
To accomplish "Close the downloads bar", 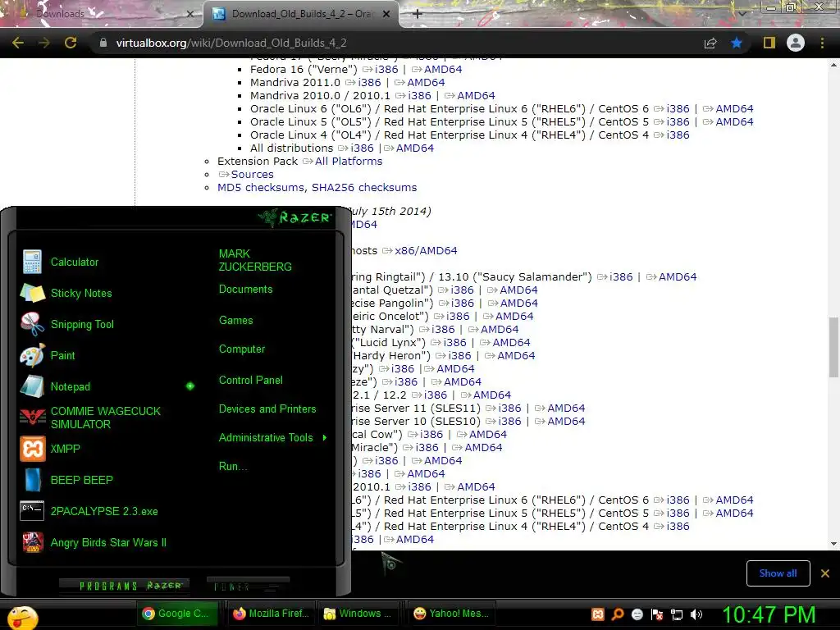I will click(825, 573).
